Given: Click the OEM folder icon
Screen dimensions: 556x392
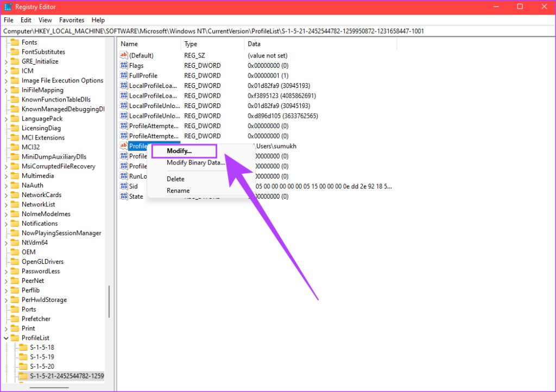Looking at the screenshot, I should point(15,252).
